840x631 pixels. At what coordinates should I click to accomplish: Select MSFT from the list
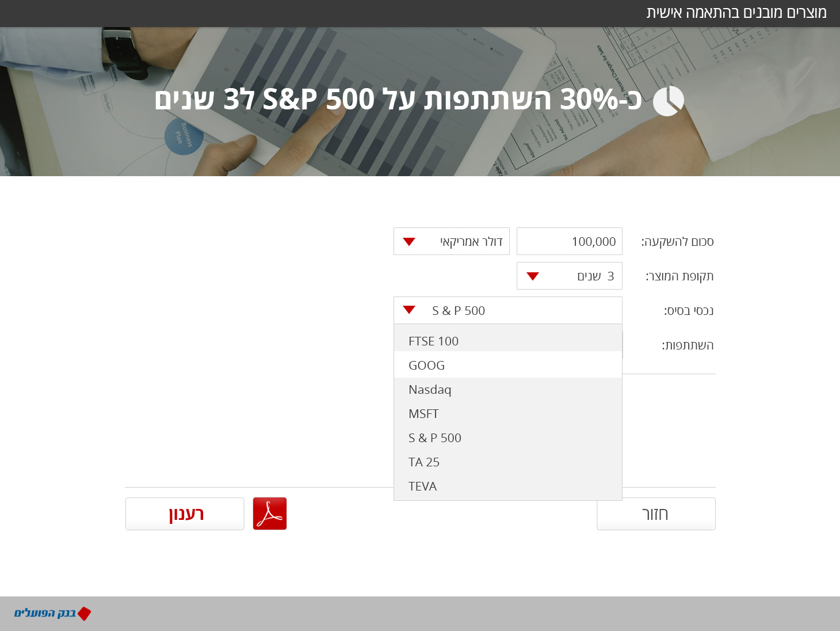coord(508,413)
